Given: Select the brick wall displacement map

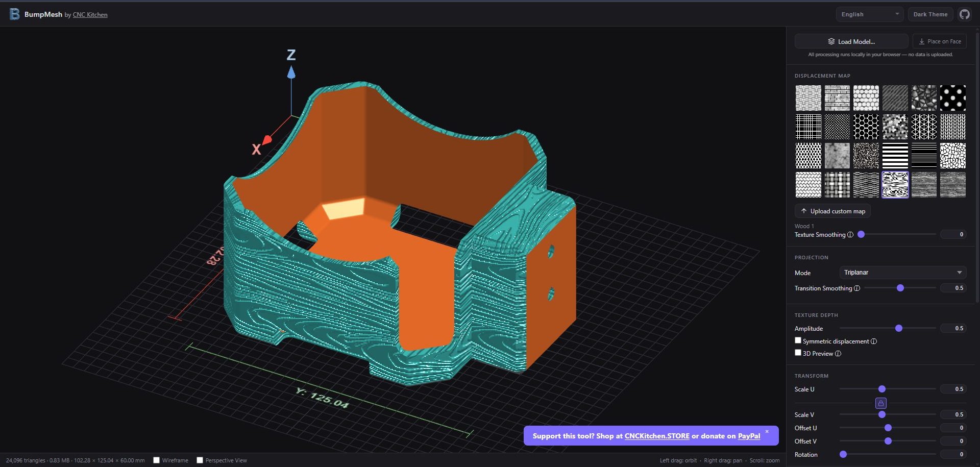Looking at the screenshot, I should pyautogui.click(x=837, y=98).
